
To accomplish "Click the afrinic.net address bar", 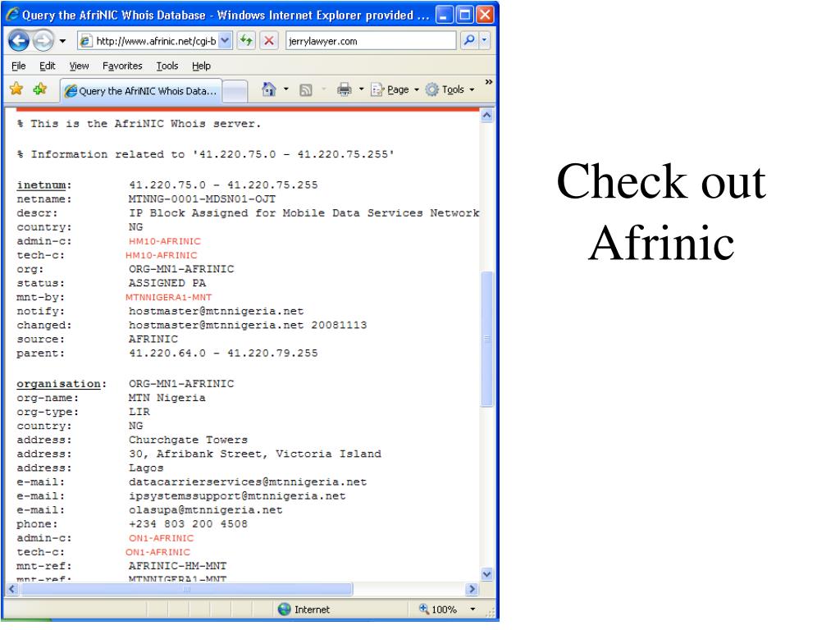I will [x=148, y=41].
